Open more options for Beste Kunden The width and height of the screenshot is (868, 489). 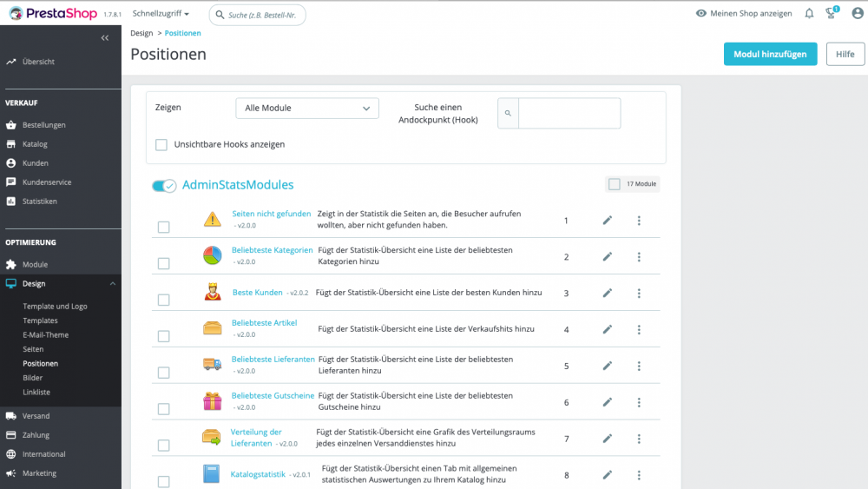click(x=639, y=293)
